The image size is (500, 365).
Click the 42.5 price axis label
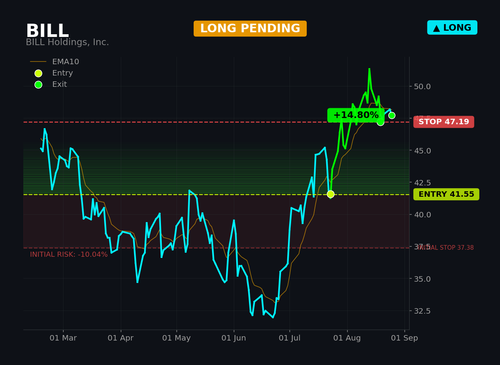point(422,183)
